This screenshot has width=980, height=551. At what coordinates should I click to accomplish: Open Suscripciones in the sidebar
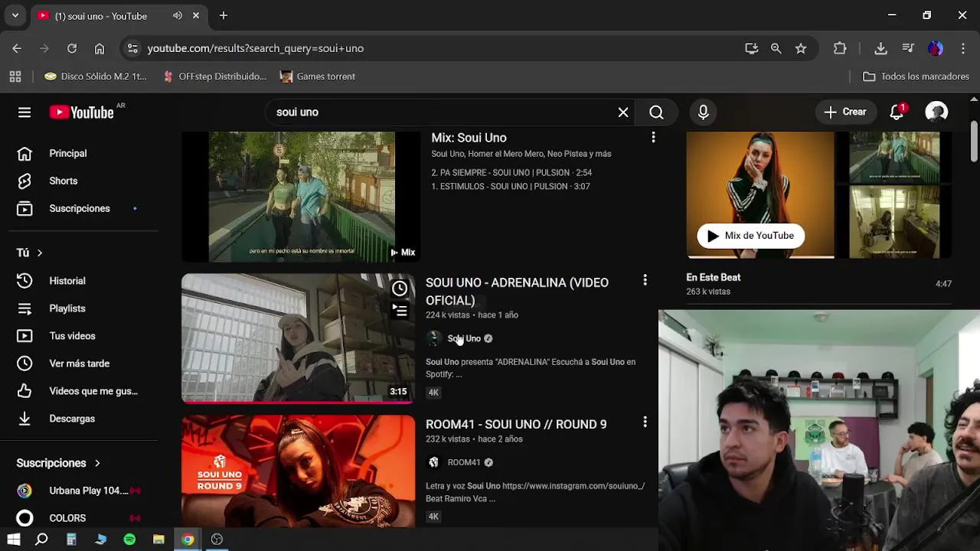80,208
